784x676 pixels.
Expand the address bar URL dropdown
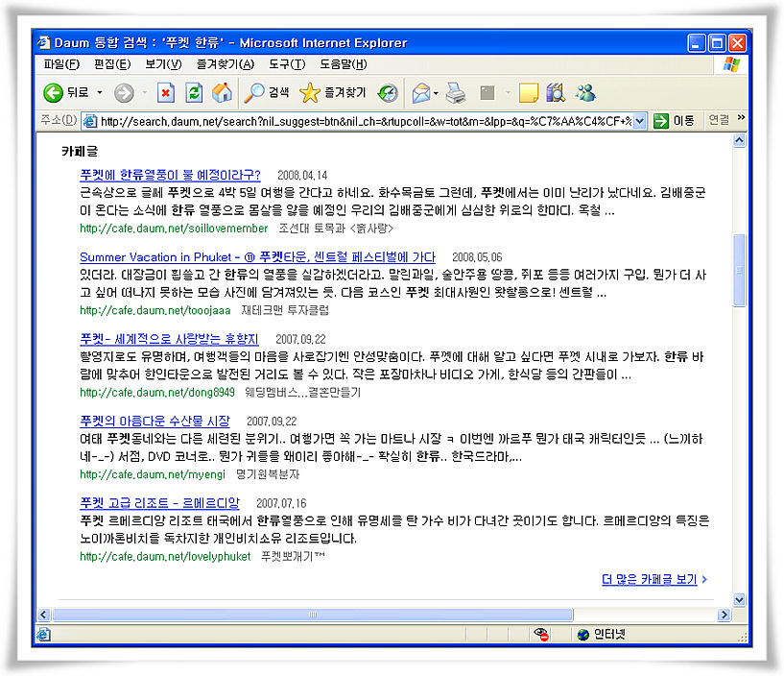(x=639, y=121)
